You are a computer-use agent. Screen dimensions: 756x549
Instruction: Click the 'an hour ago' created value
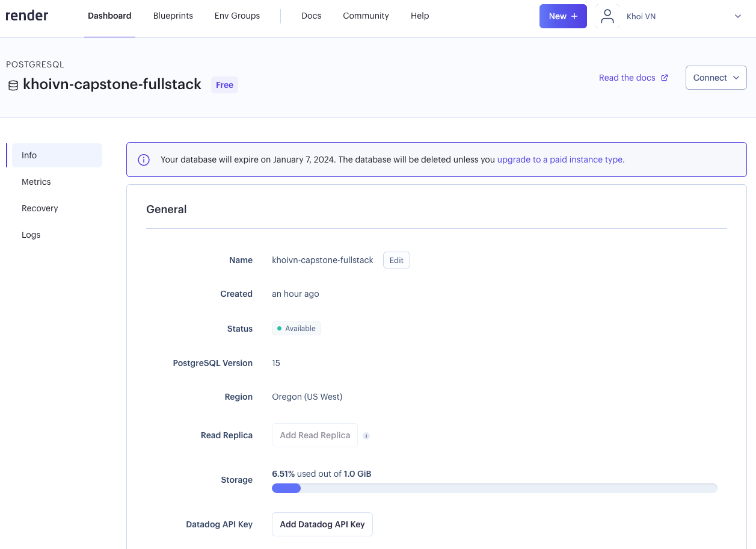(x=295, y=294)
